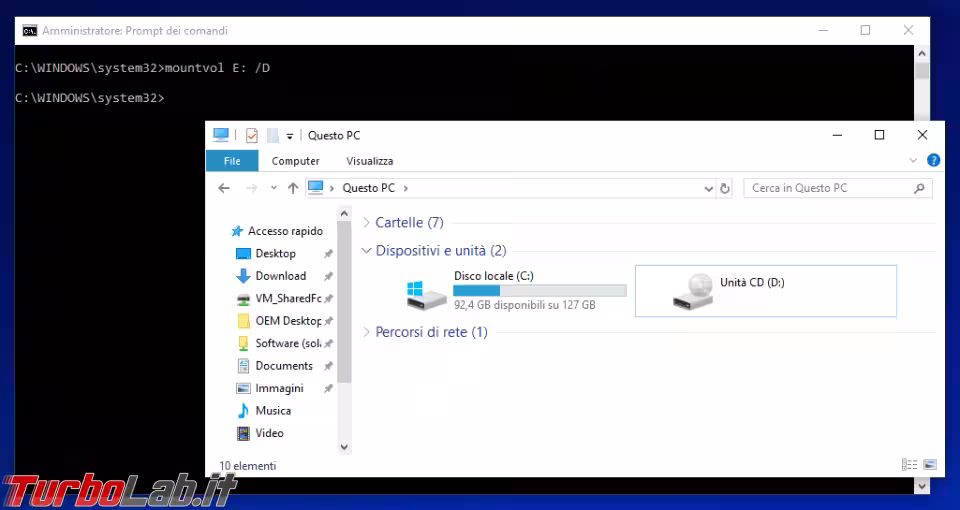
Task: Click the forward navigation arrow
Action: coord(252,188)
